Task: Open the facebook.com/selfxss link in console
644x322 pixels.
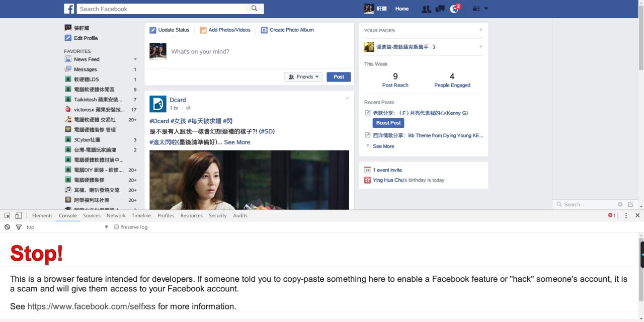Action: pyautogui.click(x=91, y=306)
